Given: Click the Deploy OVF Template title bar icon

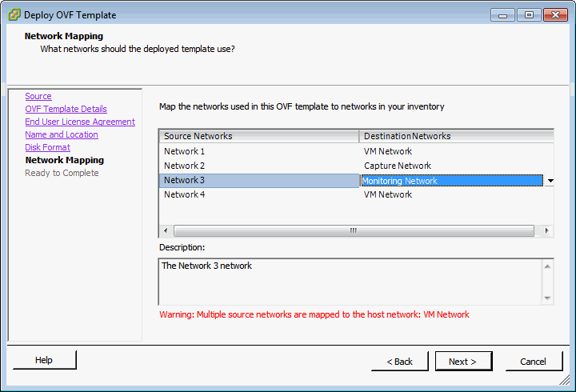Looking at the screenshot, I should [x=14, y=14].
